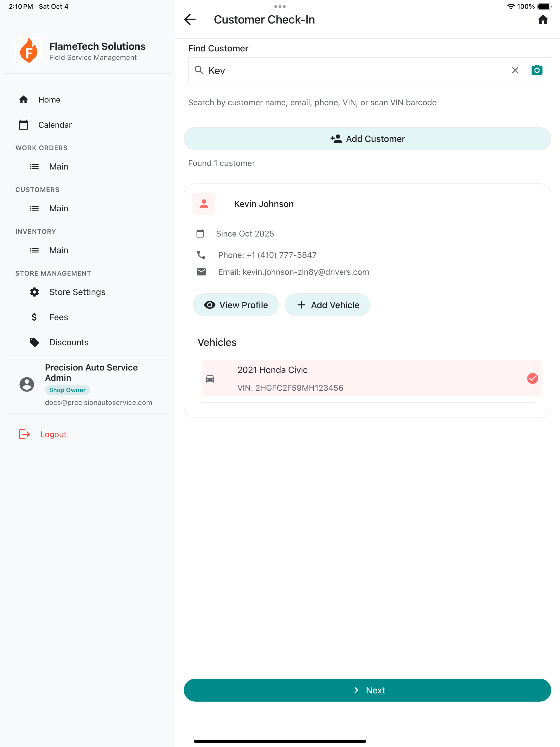This screenshot has height=747, width=560.
Task: Open View Profile for Kevin Johnson
Action: pos(235,305)
